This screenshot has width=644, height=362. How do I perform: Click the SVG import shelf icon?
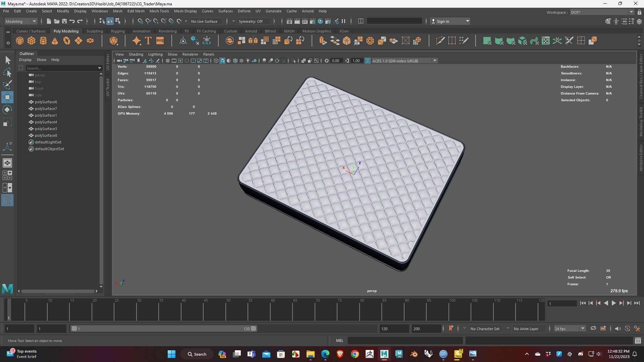160,41
